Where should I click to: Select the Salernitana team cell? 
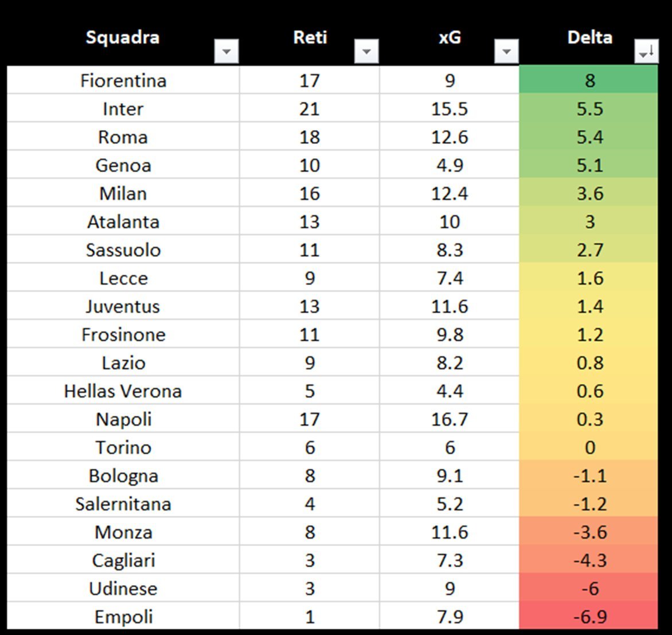coord(123,504)
